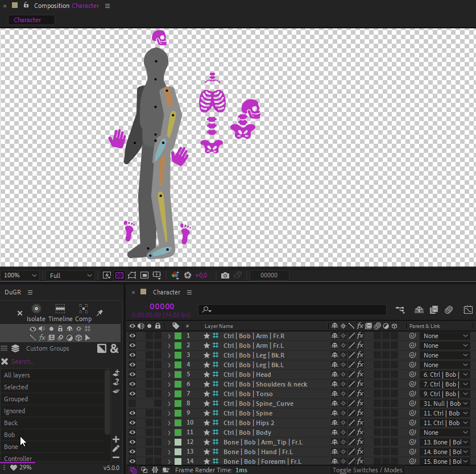Click the pencil edit group icon
476x474 pixels.
coord(116,448)
